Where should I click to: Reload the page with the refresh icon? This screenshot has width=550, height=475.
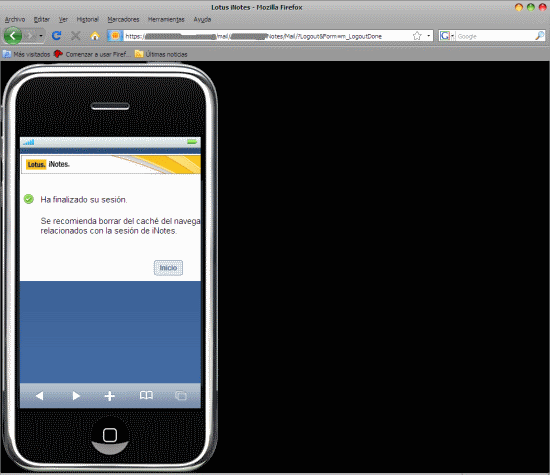pyautogui.click(x=56, y=36)
